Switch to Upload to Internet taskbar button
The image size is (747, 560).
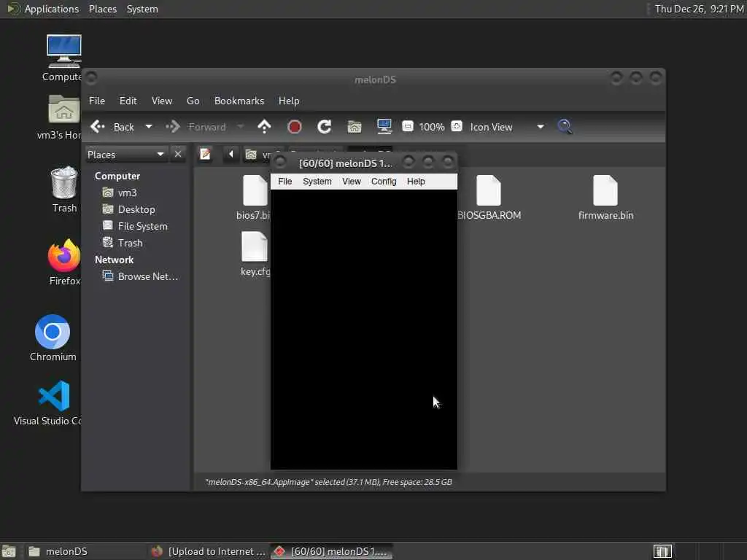pos(208,551)
